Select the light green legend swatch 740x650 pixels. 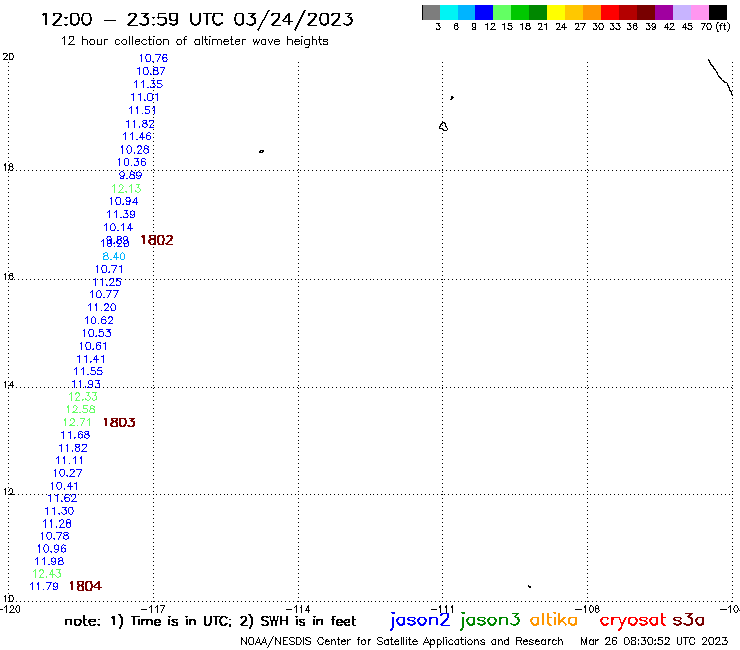click(502, 12)
